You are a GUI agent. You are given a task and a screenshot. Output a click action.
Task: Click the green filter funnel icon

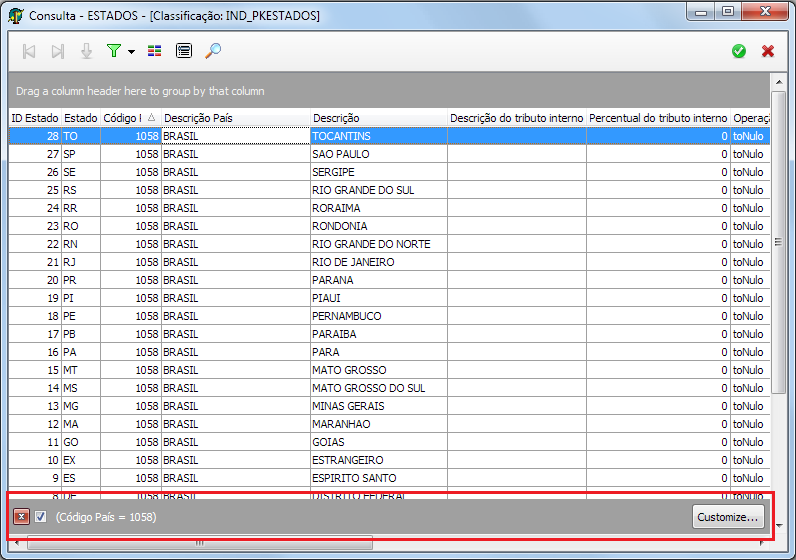pyautogui.click(x=113, y=51)
